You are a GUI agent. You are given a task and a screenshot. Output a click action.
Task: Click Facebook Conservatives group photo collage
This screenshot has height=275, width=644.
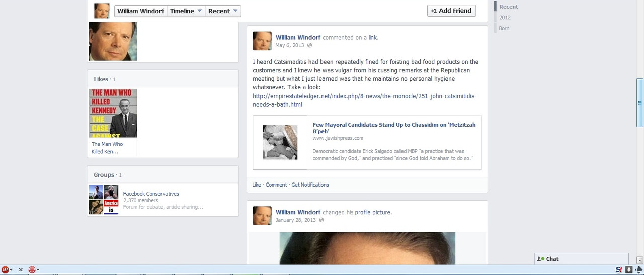[104, 200]
